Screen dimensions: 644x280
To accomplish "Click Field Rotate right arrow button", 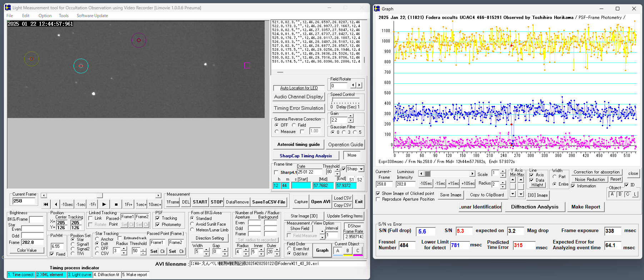I will pos(359,85).
